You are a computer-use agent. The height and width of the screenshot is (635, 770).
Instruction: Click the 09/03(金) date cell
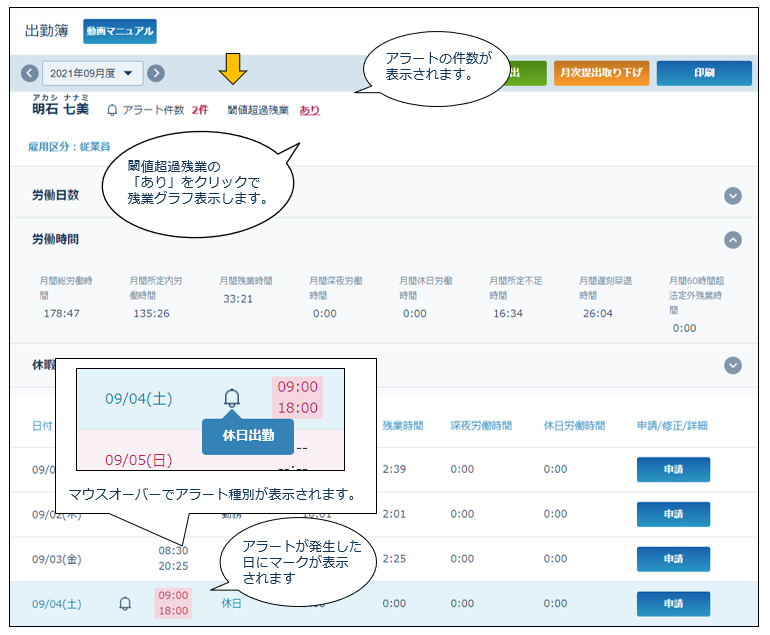(57, 559)
